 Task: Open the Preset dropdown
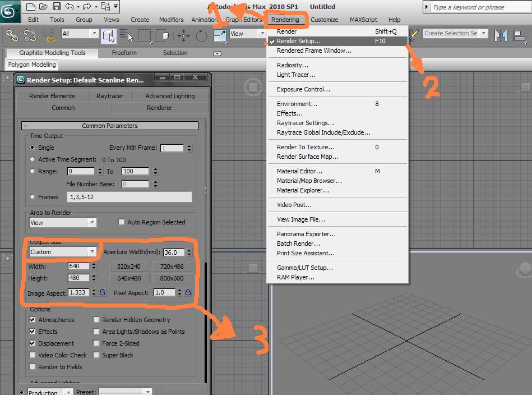148,392
